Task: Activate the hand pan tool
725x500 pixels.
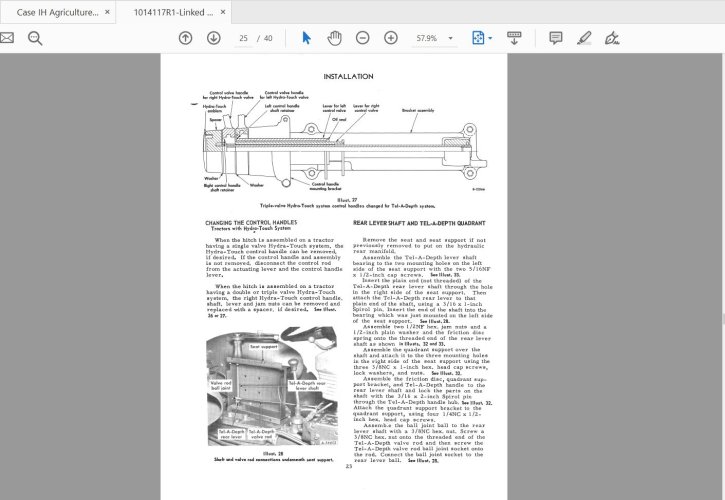Action: pos(334,38)
